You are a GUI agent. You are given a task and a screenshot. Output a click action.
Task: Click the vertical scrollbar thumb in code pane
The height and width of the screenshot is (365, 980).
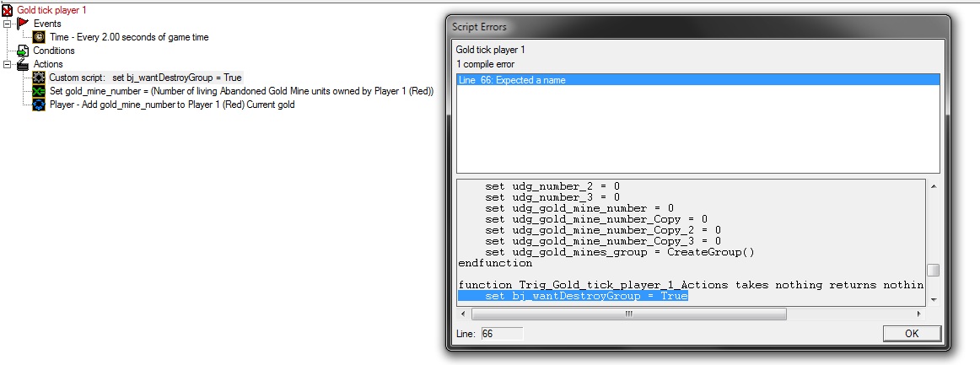(933, 270)
